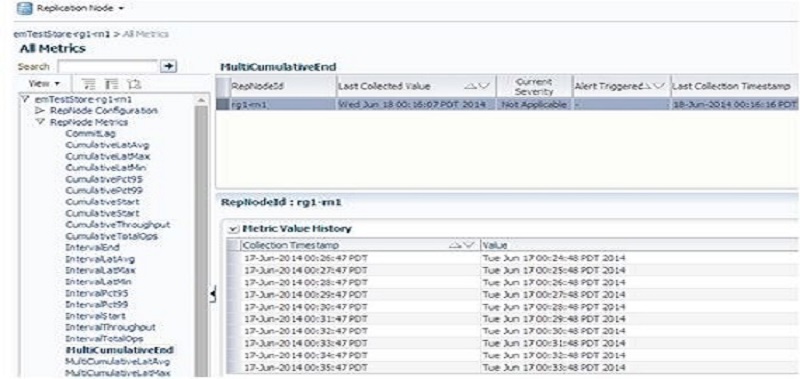This screenshot has height=379, width=800.
Task: Click the middle tree toolbar icon after View
Action: click(111, 84)
